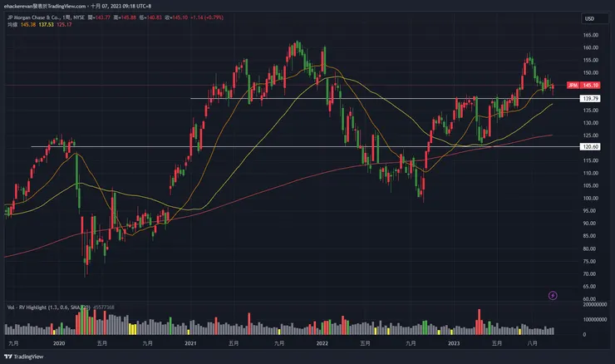Click the 2023 time axis label

[454, 343]
